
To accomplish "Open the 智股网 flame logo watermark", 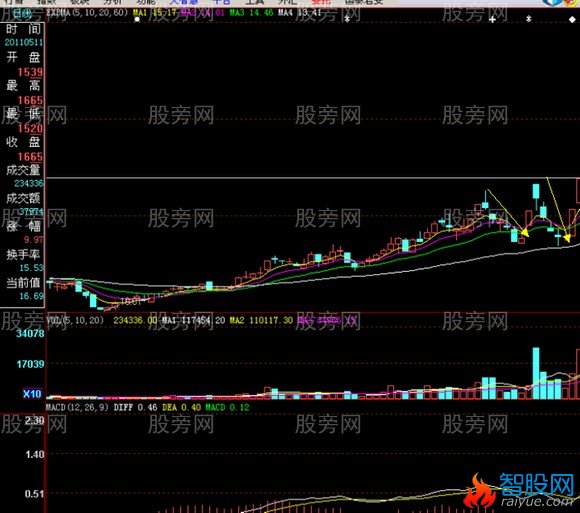I will 519,491.
